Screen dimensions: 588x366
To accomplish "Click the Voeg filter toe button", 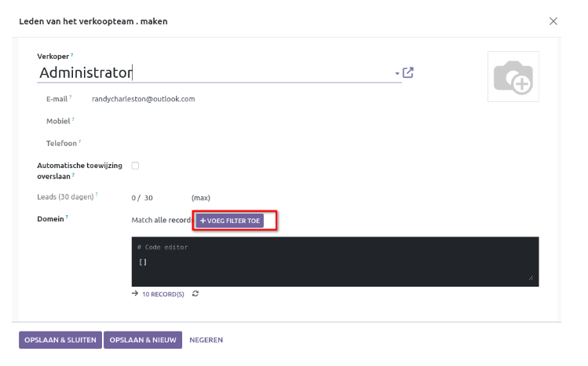I will [229, 221].
